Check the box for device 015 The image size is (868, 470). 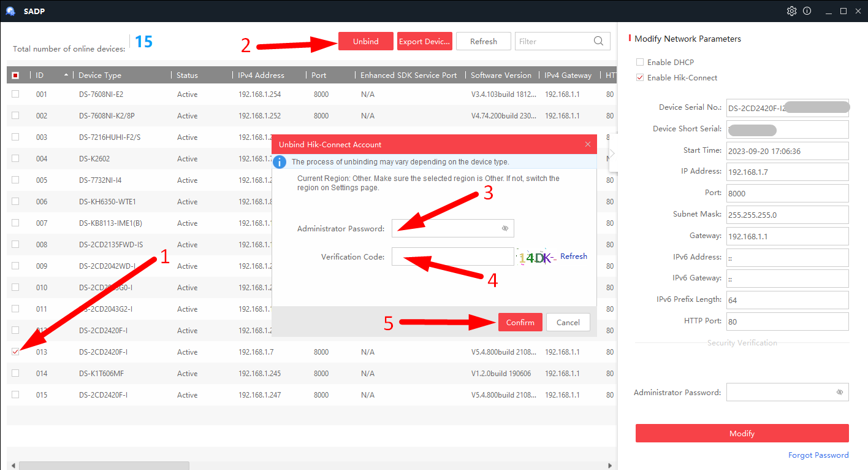(x=15, y=395)
